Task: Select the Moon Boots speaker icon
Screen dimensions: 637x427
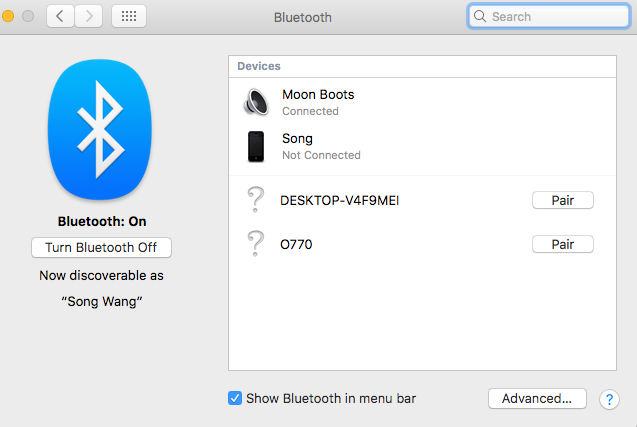Action: [x=256, y=102]
